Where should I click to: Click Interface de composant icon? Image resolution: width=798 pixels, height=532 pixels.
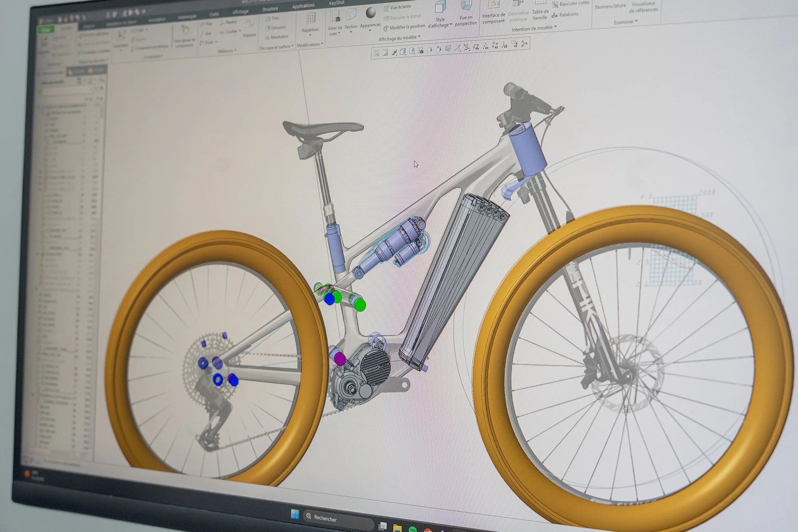tap(494, 5)
